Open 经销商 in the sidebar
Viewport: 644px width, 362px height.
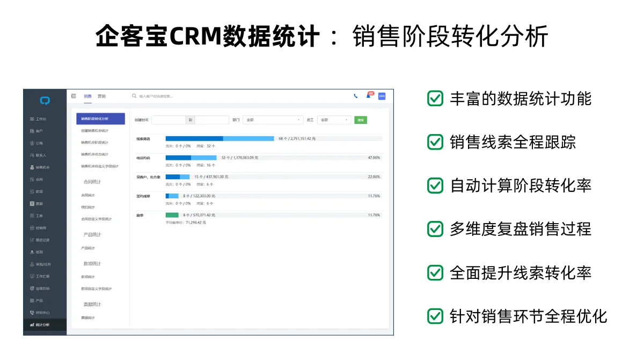click(38, 228)
